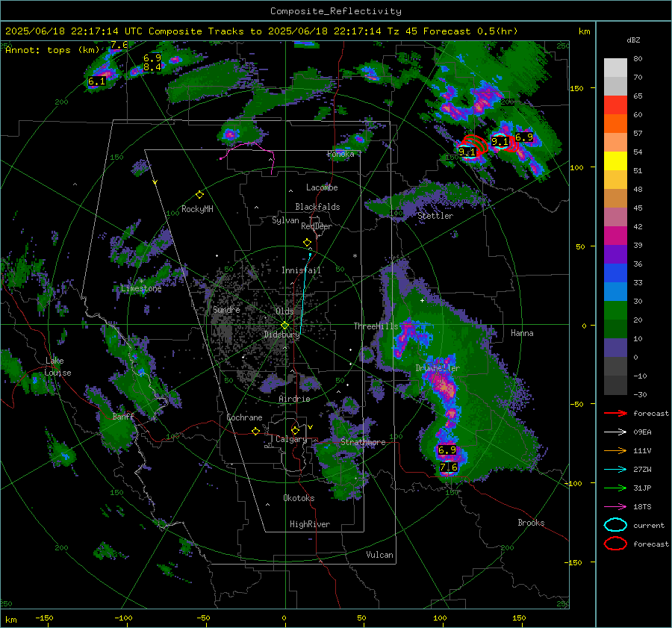Click the red forecast arrow legend icon
The height and width of the screenshot is (628, 672).
(x=615, y=413)
